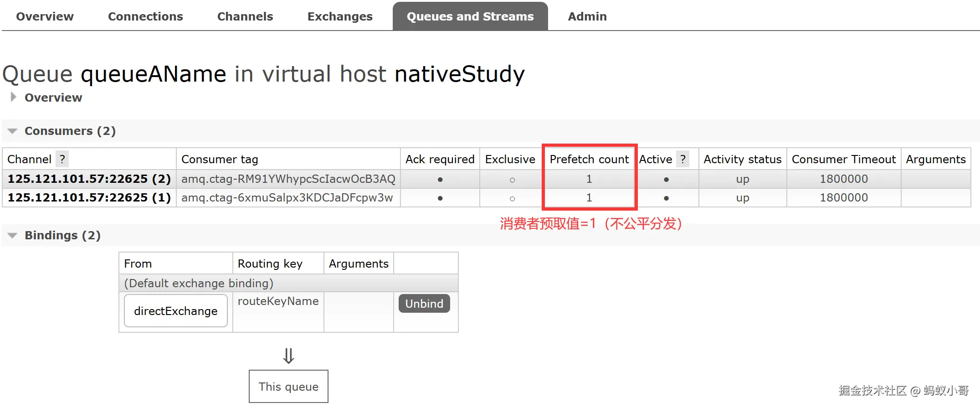Collapse the Consumers (2) section
The image size is (980, 408).
click(70, 131)
